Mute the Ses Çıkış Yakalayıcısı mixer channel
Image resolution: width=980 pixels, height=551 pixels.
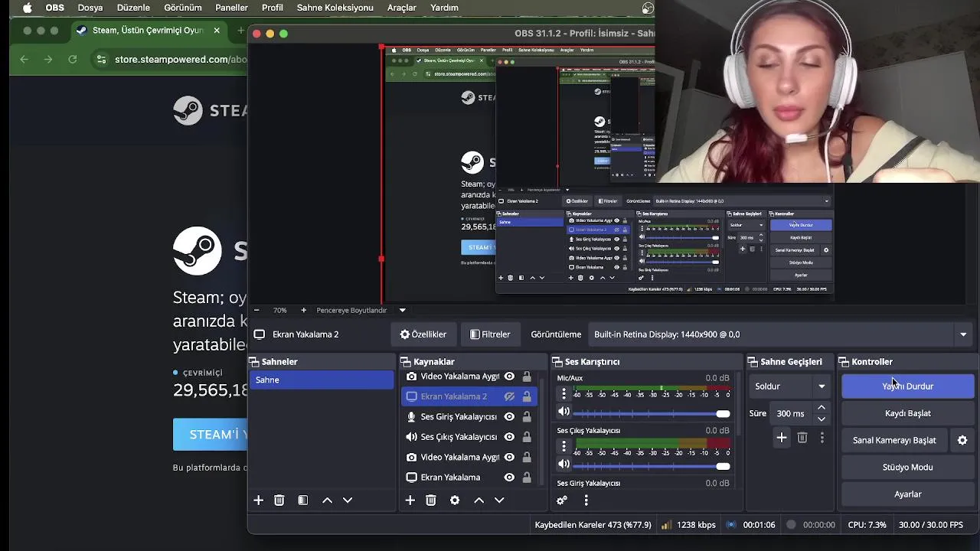pos(564,465)
